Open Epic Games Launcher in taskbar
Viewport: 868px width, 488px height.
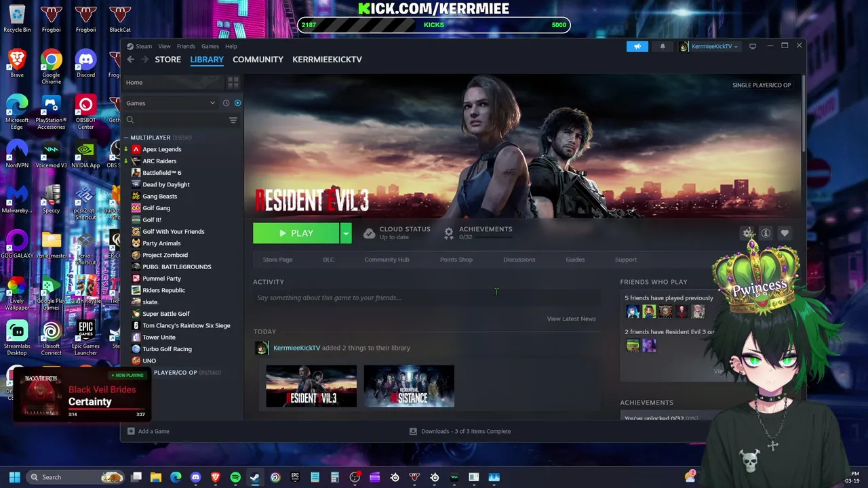(295, 477)
